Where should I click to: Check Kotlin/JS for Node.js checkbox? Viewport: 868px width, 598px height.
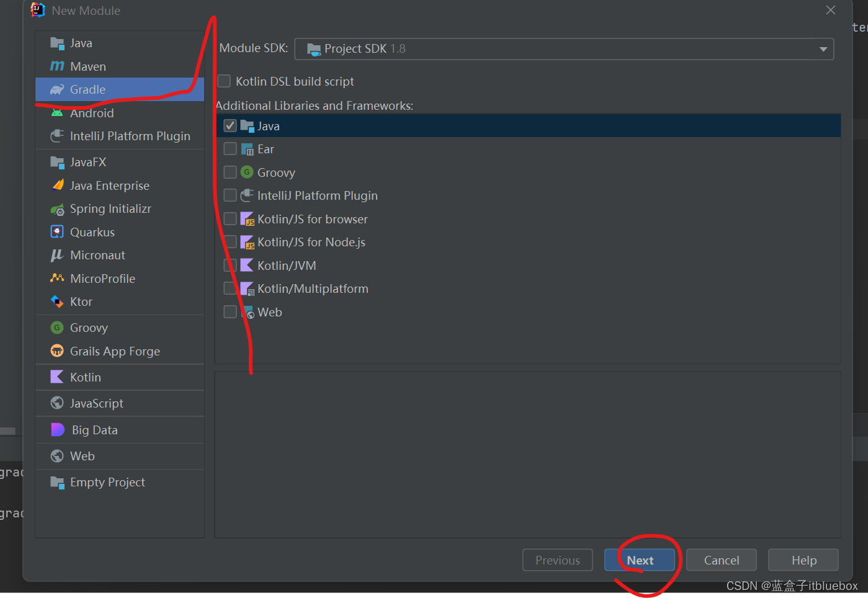[x=230, y=242]
